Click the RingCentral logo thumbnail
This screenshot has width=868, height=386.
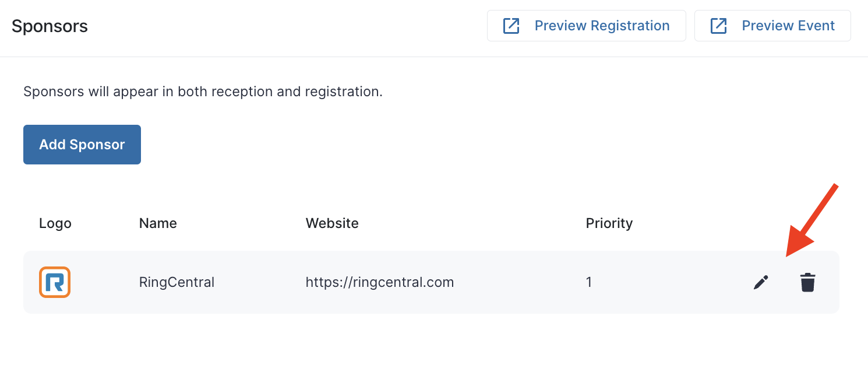[x=55, y=282]
